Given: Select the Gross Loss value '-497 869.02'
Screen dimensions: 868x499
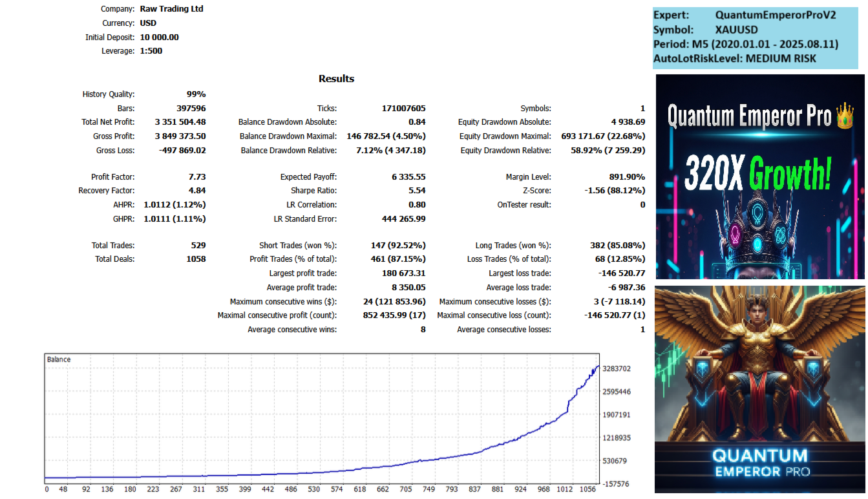Looking at the screenshot, I should (x=182, y=151).
